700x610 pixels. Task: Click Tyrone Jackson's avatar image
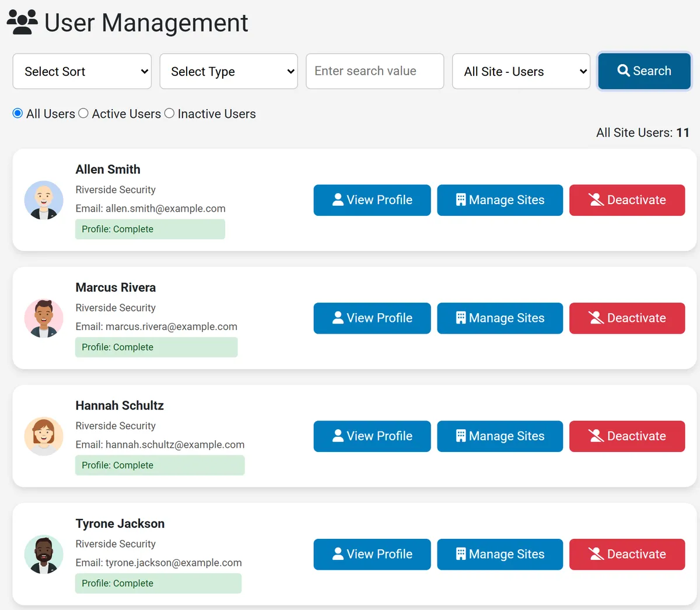(44, 555)
